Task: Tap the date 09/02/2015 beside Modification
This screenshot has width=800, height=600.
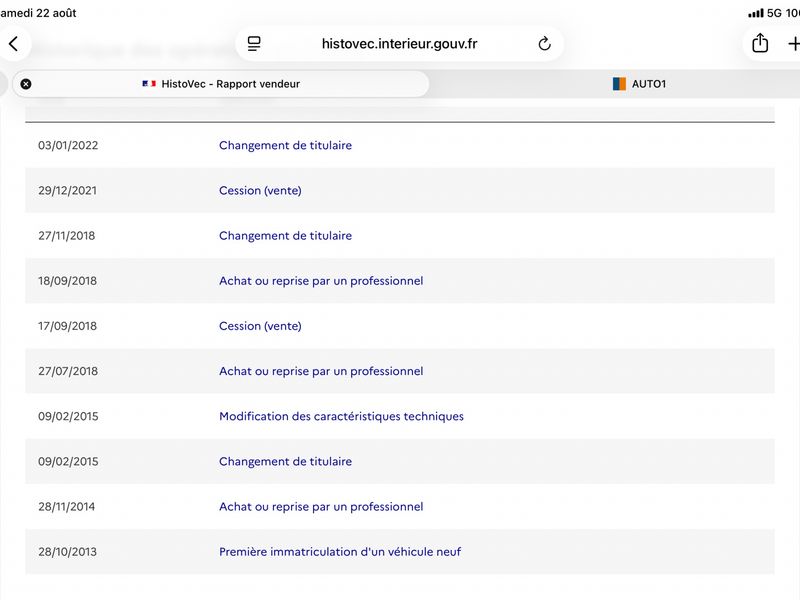Action: [68, 416]
